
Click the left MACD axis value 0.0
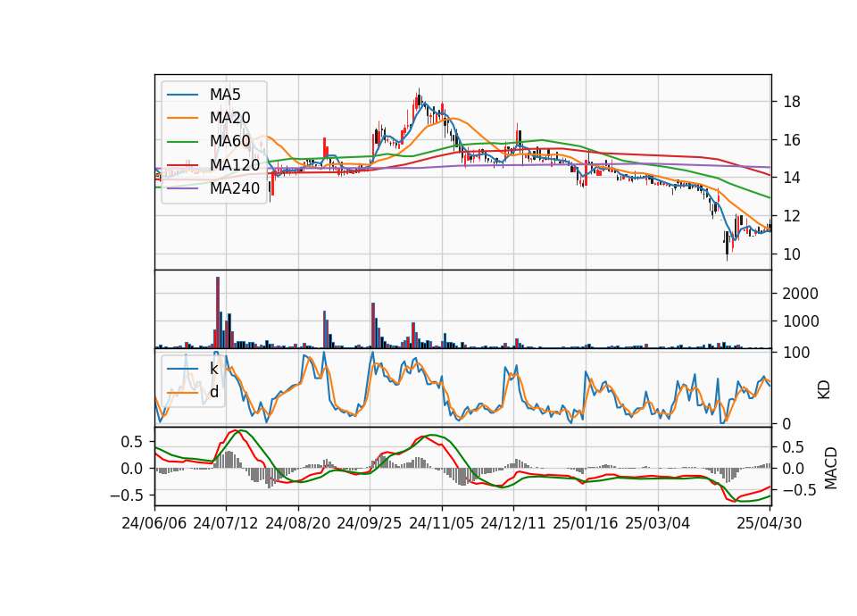tap(132, 469)
